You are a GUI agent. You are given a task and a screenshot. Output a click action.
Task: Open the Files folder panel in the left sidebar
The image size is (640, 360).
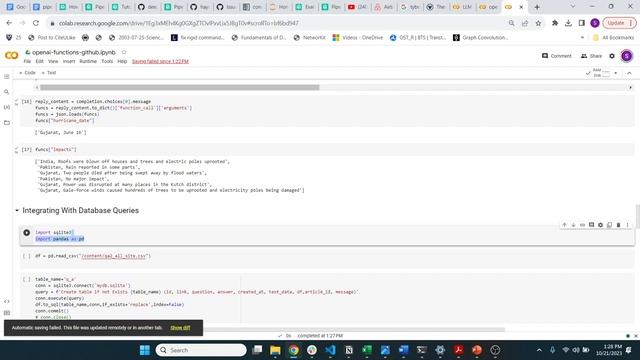[x=7, y=122]
